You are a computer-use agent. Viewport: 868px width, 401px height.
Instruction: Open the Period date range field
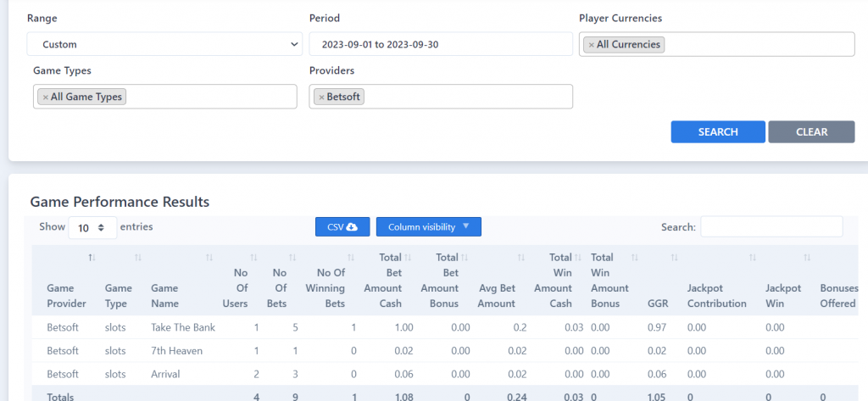(x=441, y=44)
